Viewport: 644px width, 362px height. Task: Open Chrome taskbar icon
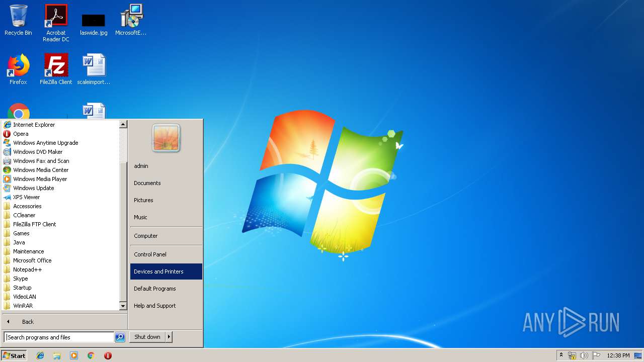pyautogui.click(x=91, y=355)
